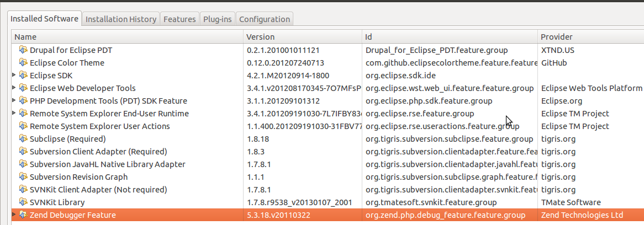Image resolution: width=644 pixels, height=225 pixels.
Task: Click version 1.8.18 of Subclipse
Action: point(257,139)
